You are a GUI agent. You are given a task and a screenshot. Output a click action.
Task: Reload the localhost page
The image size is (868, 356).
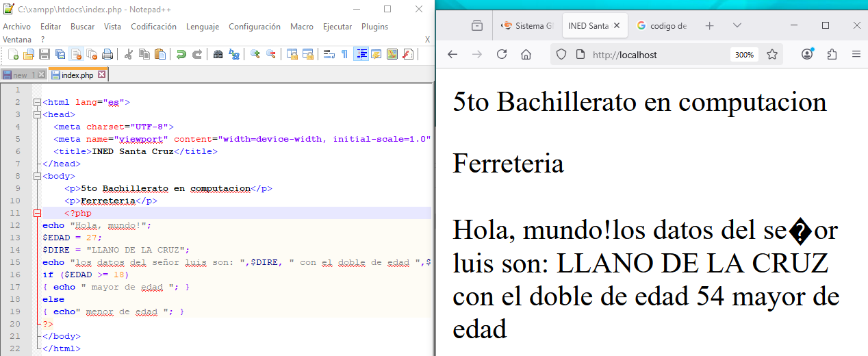pyautogui.click(x=501, y=54)
